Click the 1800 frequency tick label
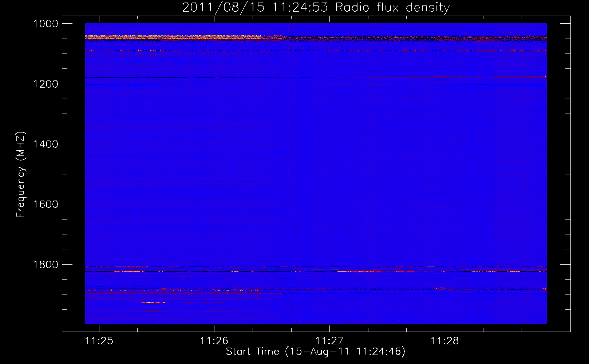Image resolution: width=589 pixels, height=364 pixels. pyautogui.click(x=46, y=265)
